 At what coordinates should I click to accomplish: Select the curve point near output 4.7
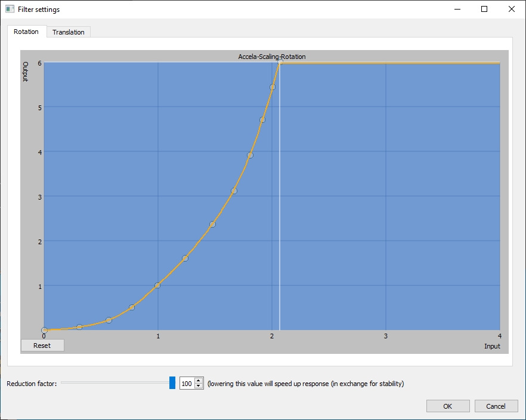pos(262,120)
